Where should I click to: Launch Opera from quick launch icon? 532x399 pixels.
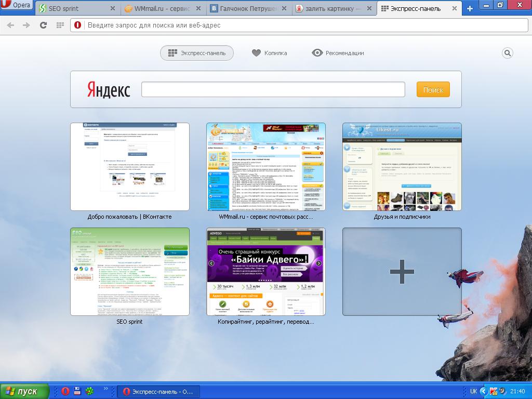(x=65, y=391)
